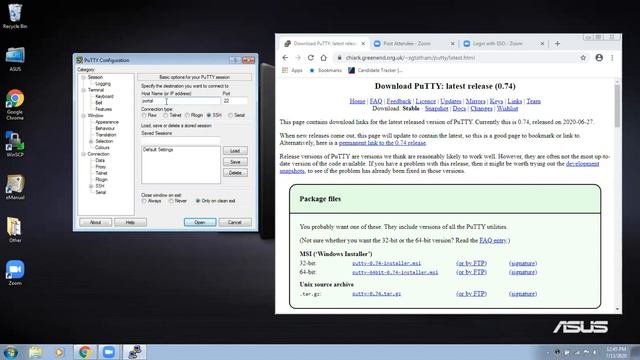Go forward in the Chrome browser
The height and width of the screenshot is (360, 640).
pos(298,58)
